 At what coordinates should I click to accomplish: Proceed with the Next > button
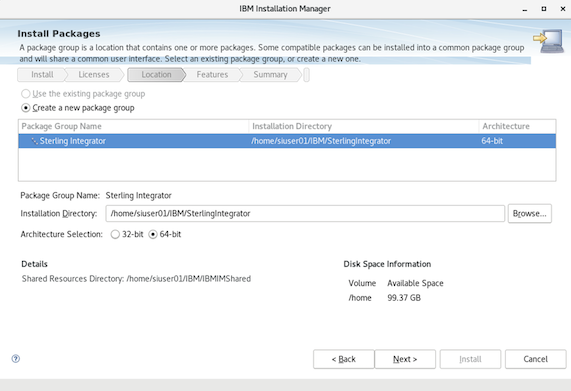pyautogui.click(x=405, y=359)
